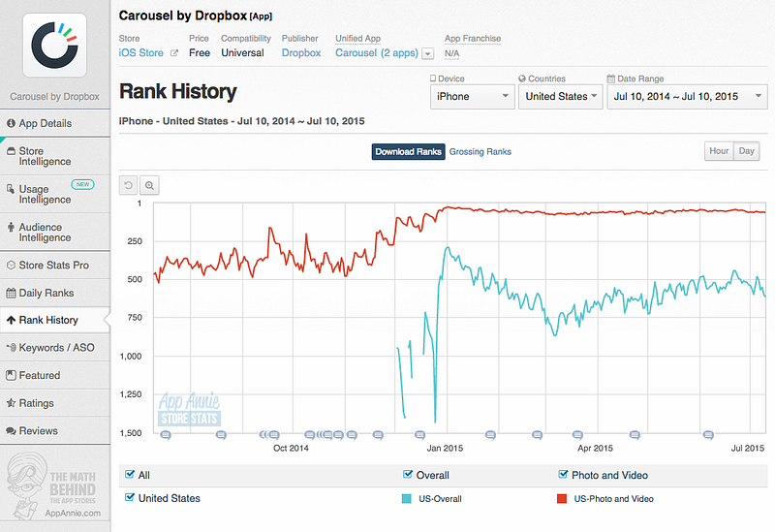The image size is (775, 532).
Task: Click the Dropbox publisher link
Action: [x=301, y=53]
